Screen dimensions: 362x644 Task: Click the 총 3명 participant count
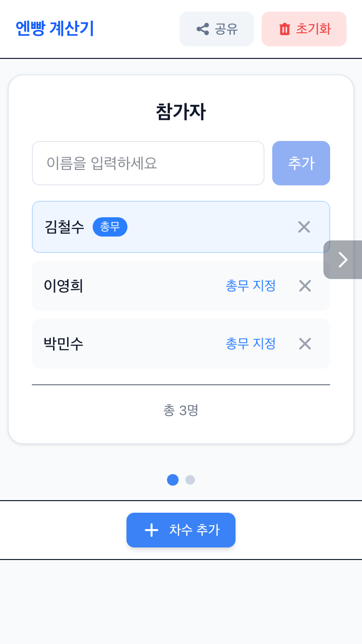point(181,410)
